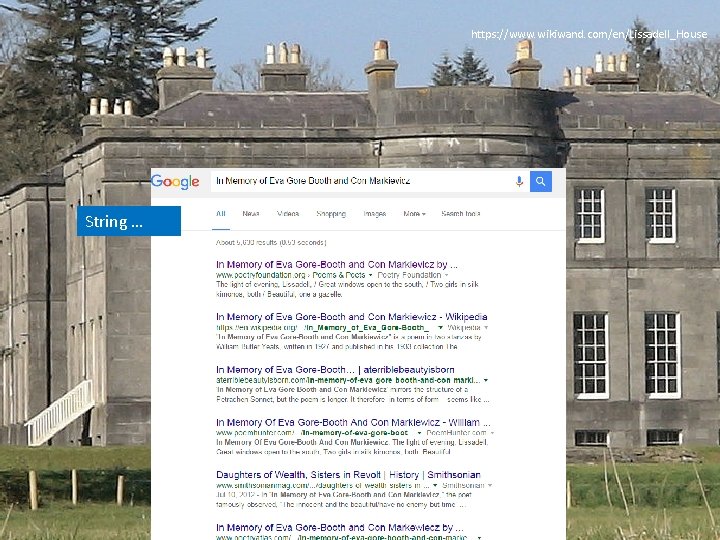
Task: Expand dropdown arrow after Poetry Foundation label
Action: (x=446, y=275)
